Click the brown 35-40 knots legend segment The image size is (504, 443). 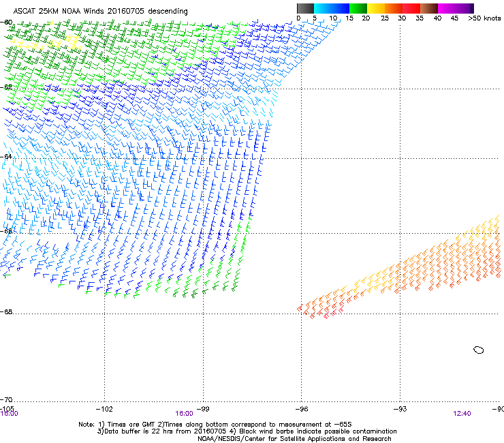(x=429, y=8)
